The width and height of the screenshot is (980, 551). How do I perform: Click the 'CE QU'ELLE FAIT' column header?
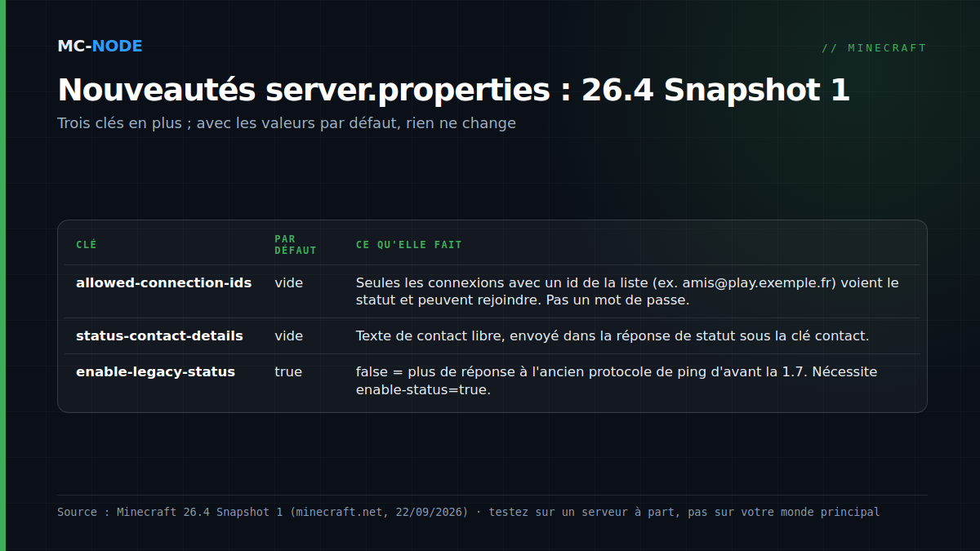(x=409, y=245)
